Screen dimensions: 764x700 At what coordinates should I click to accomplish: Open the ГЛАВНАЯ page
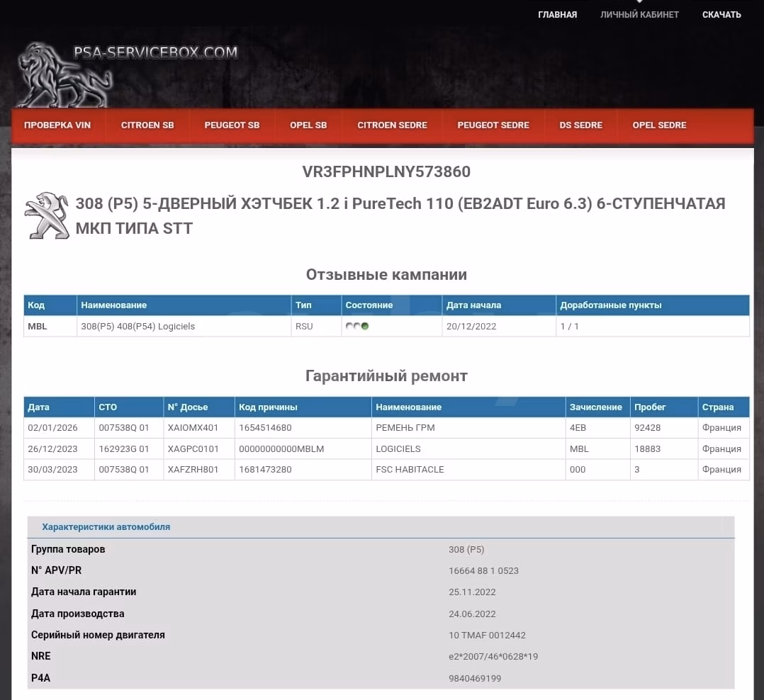click(x=557, y=15)
